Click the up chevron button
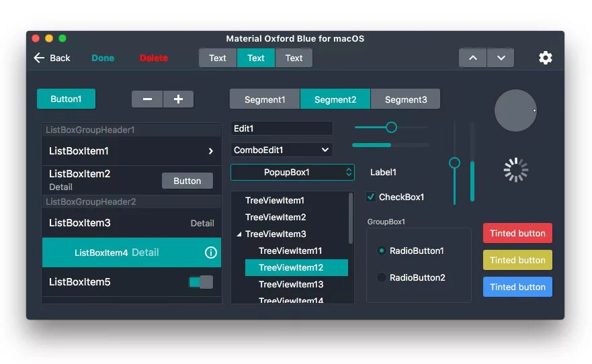592x364 pixels. (x=472, y=58)
